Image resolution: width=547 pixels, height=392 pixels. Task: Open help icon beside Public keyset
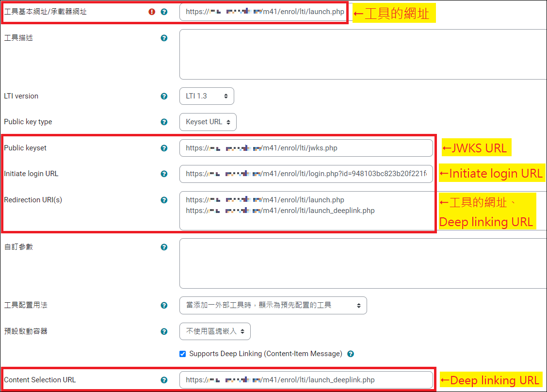coord(164,148)
